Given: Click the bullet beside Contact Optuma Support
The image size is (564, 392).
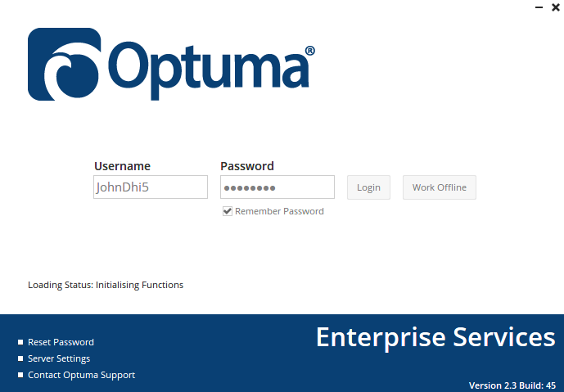Looking at the screenshot, I should click(x=20, y=376).
